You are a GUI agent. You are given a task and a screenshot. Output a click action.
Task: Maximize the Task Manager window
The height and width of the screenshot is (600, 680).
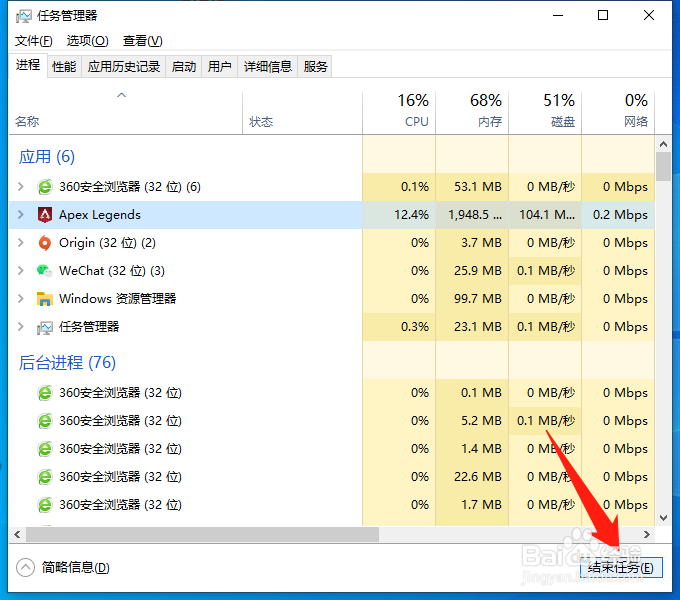(x=603, y=16)
